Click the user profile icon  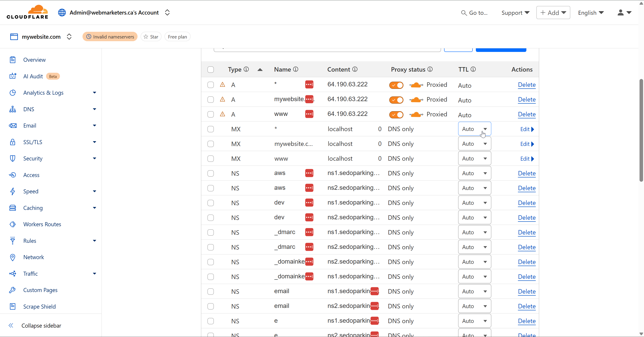click(621, 13)
